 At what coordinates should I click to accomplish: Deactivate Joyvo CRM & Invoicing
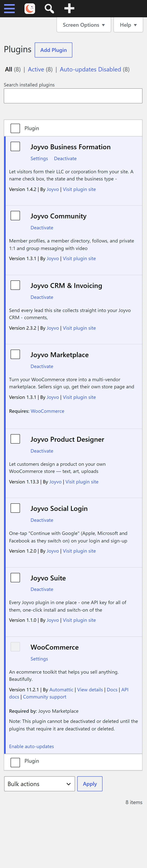click(42, 297)
